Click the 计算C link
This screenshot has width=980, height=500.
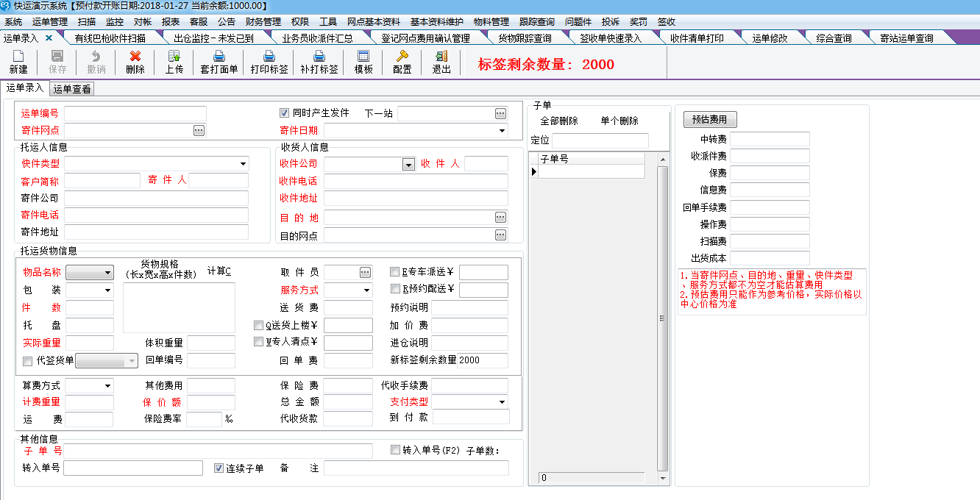click(x=219, y=271)
